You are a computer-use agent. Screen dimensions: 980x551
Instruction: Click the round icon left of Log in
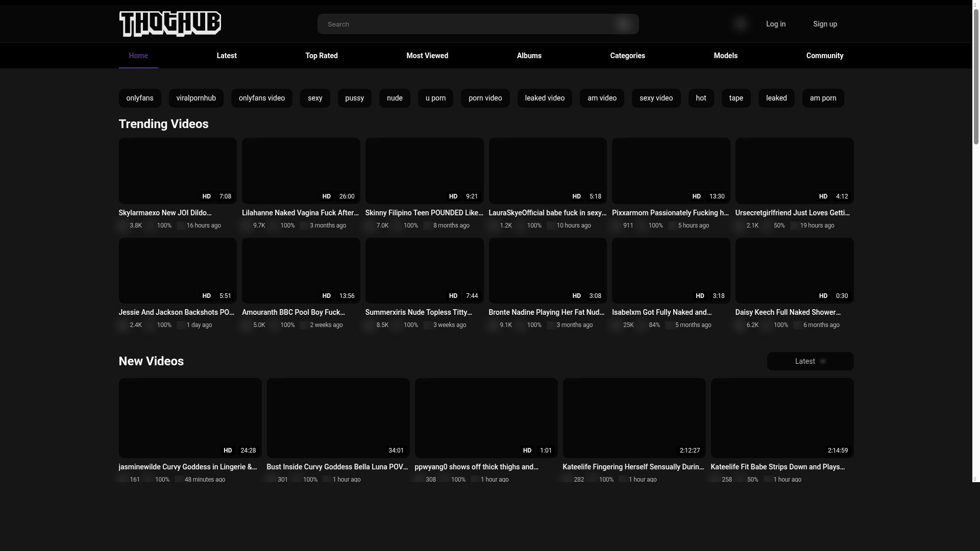(x=740, y=24)
